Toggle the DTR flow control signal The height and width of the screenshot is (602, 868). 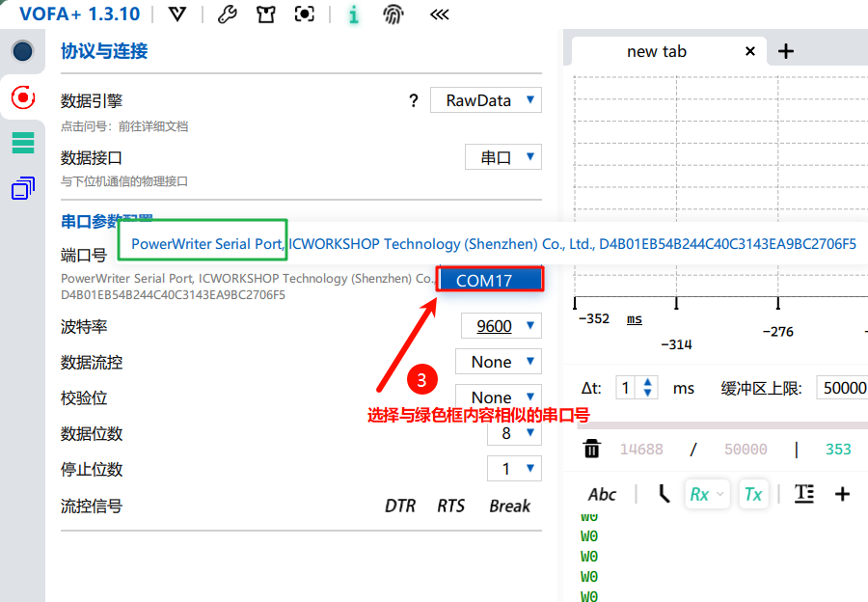pos(400,506)
